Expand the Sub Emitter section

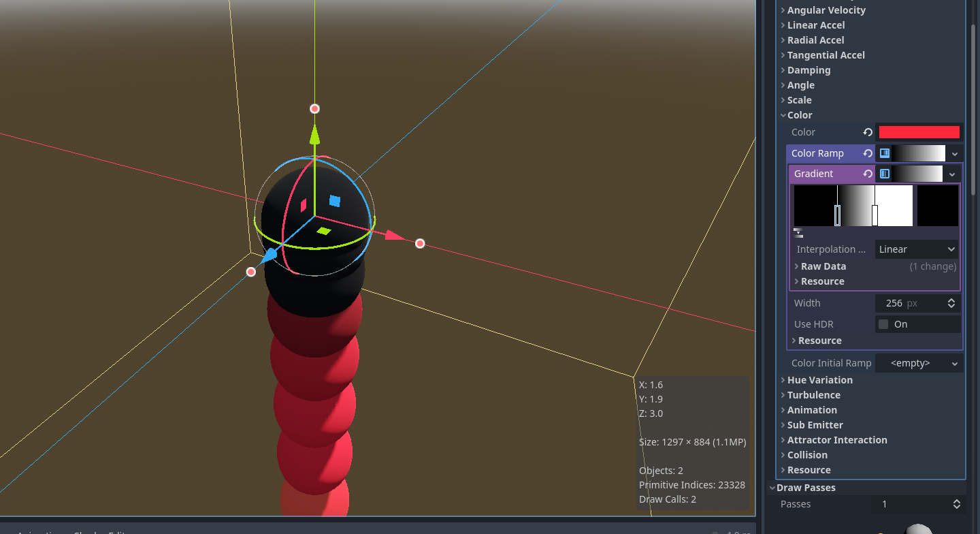[x=815, y=424]
